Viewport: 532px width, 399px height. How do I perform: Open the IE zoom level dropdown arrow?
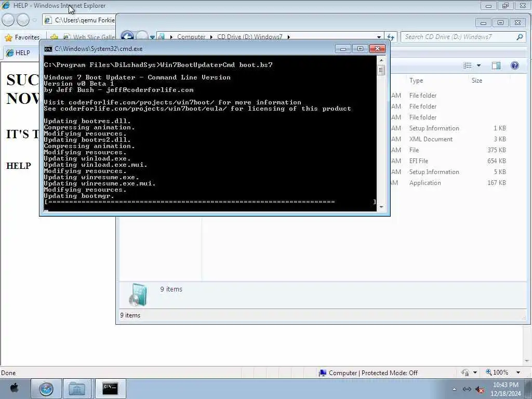(x=518, y=373)
